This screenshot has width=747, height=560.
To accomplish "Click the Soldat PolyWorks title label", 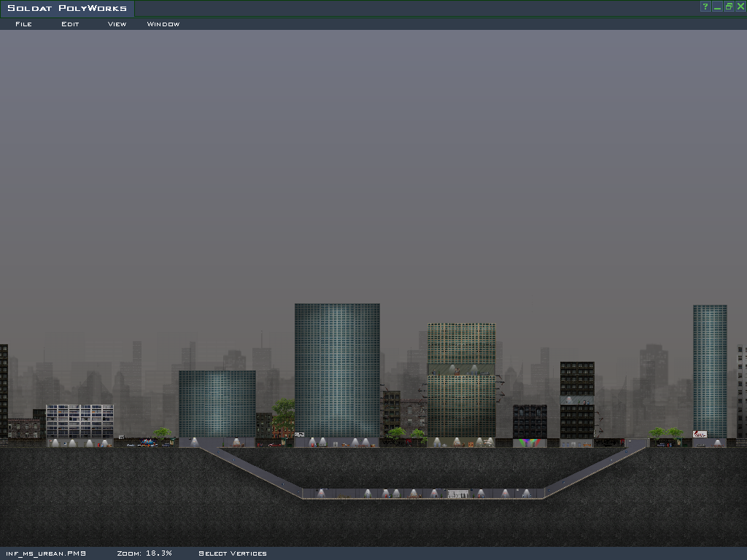I will coord(67,9).
